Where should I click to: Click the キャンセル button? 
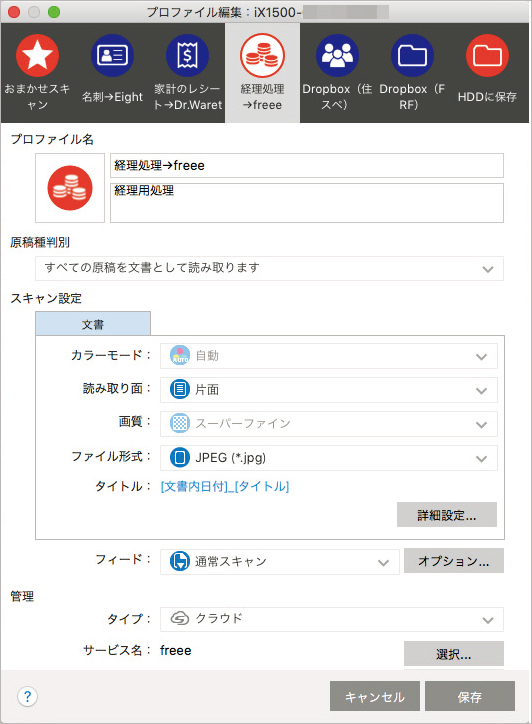[375, 696]
